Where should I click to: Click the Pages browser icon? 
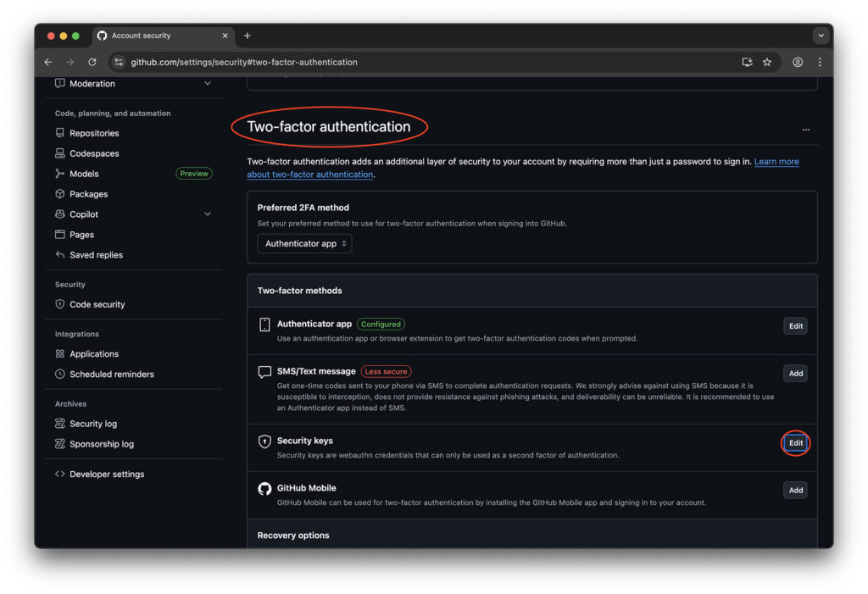(60, 235)
